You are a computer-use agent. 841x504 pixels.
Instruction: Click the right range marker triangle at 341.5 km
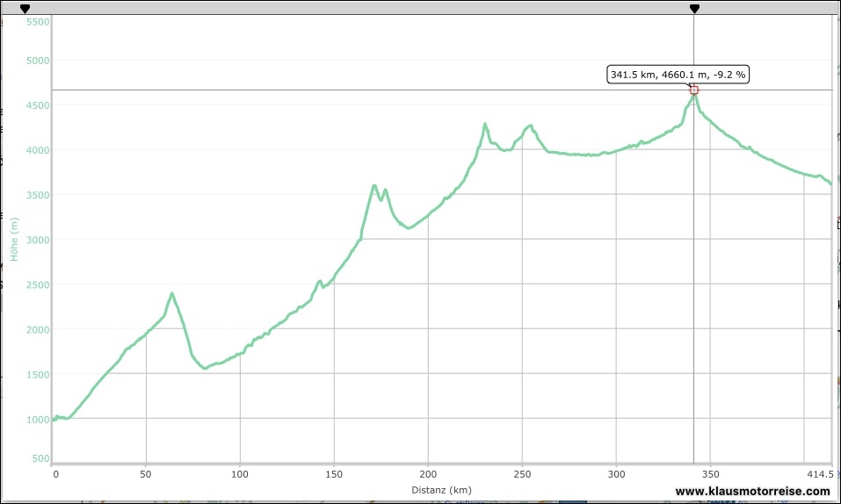(x=694, y=9)
